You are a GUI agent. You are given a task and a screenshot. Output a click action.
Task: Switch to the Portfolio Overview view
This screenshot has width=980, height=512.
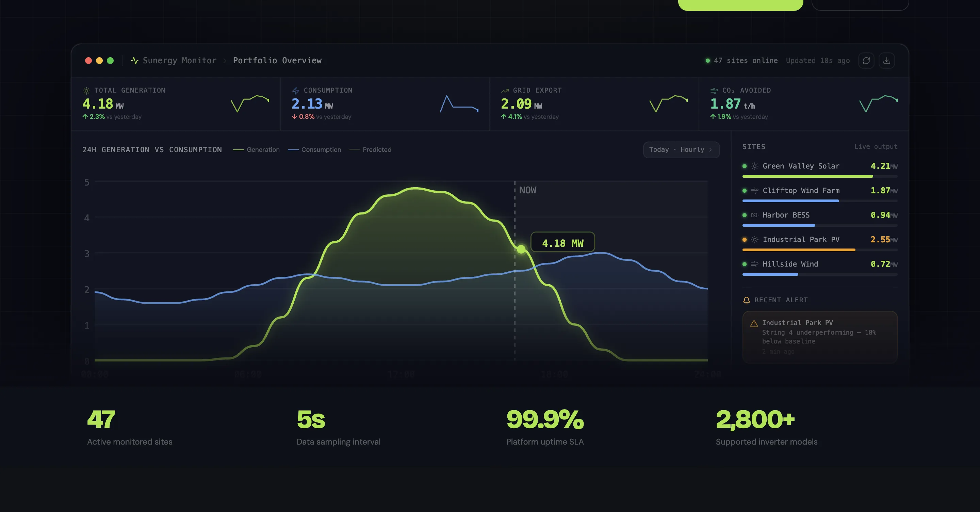coord(277,60)
